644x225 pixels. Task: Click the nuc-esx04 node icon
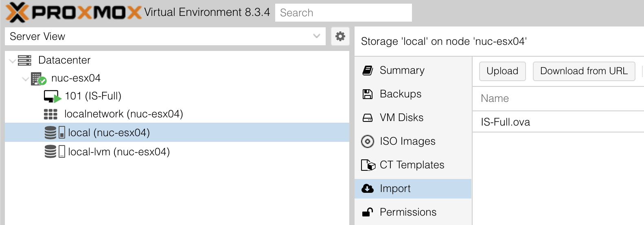click(x=39, y=78)
